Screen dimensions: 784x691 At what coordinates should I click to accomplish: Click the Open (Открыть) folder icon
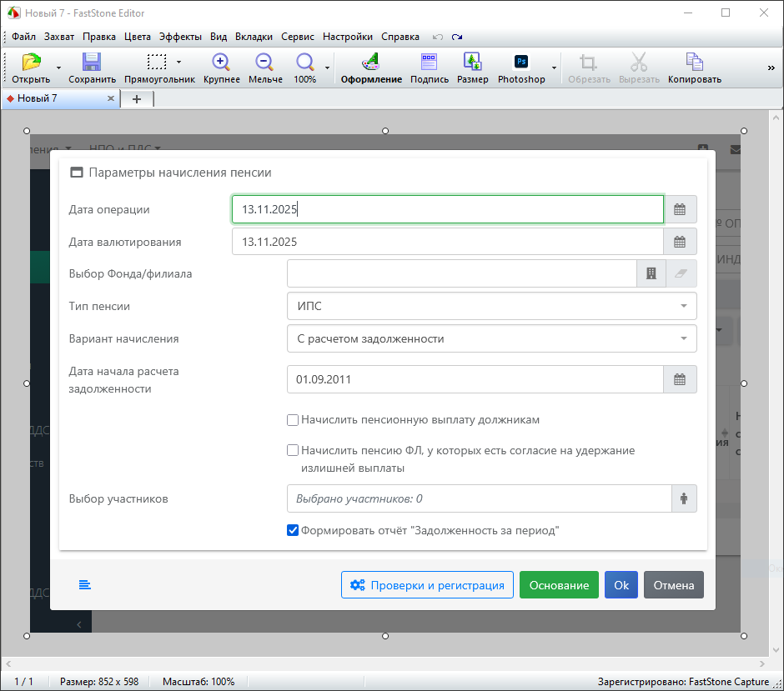pyautogui.click(x=31, y=63)
